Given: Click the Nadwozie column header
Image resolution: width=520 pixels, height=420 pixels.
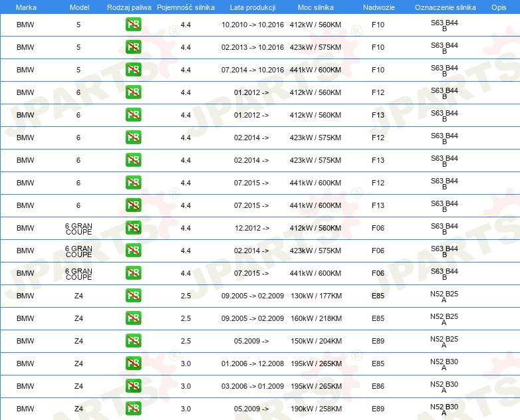Looking at the screenshot, I should pos(379,7).
